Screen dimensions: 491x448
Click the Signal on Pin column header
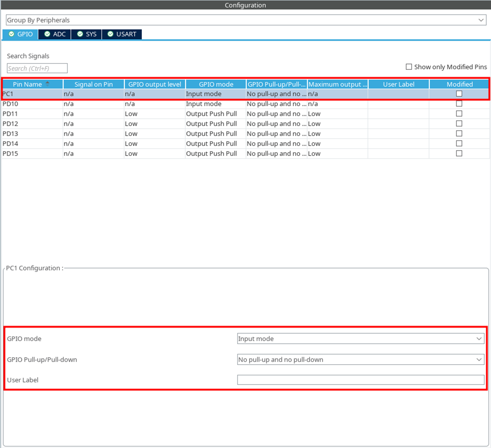tap(93, 84)
